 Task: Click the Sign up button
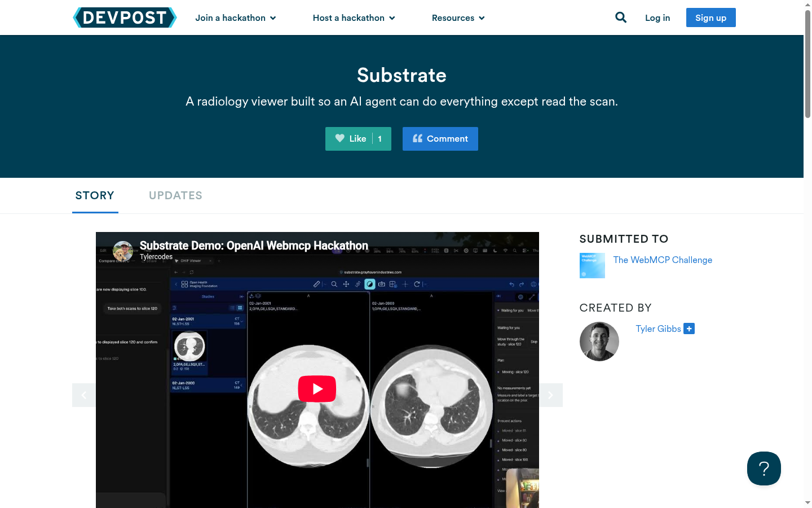coord(711,17)
